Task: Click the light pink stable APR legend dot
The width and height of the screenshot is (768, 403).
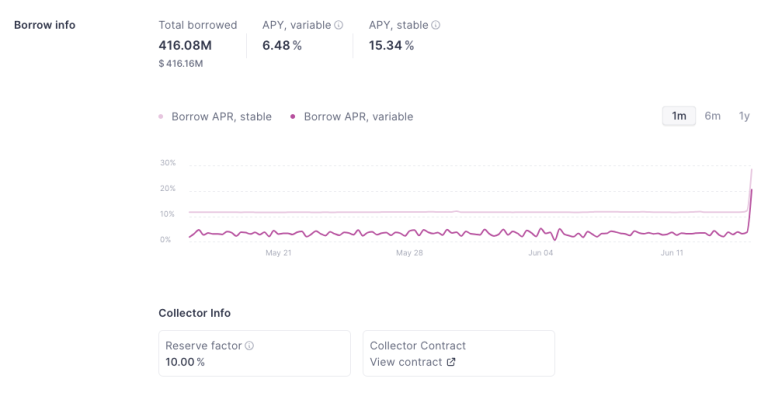Action: pyautogui.click(x=161, y=117)
